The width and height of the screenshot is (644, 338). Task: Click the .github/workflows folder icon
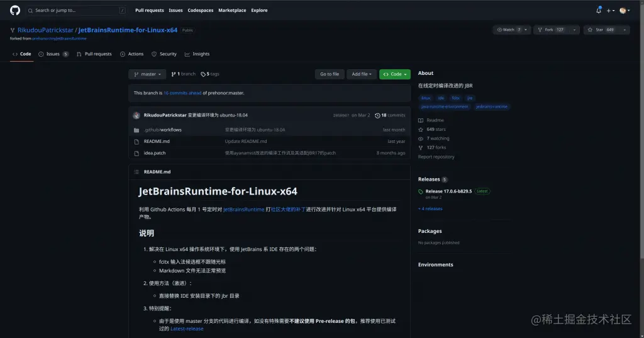click(x=136, y=130)
